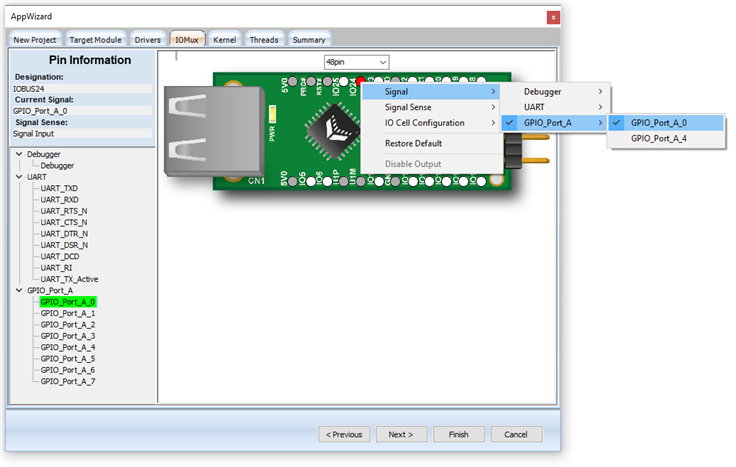Switch to the Summary tab
Image resolution: width=736 pixels, height=467 pixels.
tap(309, 40)
